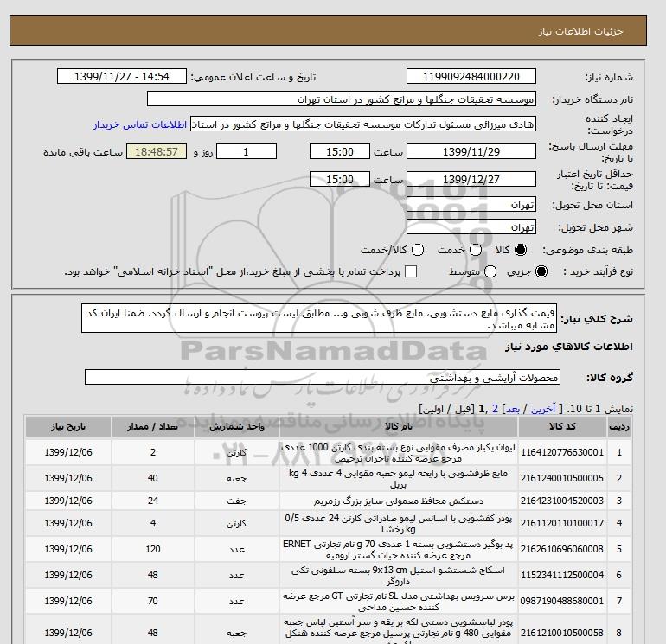The width and height of the screenshot is (666, 644).
Task: Toggle the اسناد خزانه اسلامی payment checkbox
Action: 411,271
